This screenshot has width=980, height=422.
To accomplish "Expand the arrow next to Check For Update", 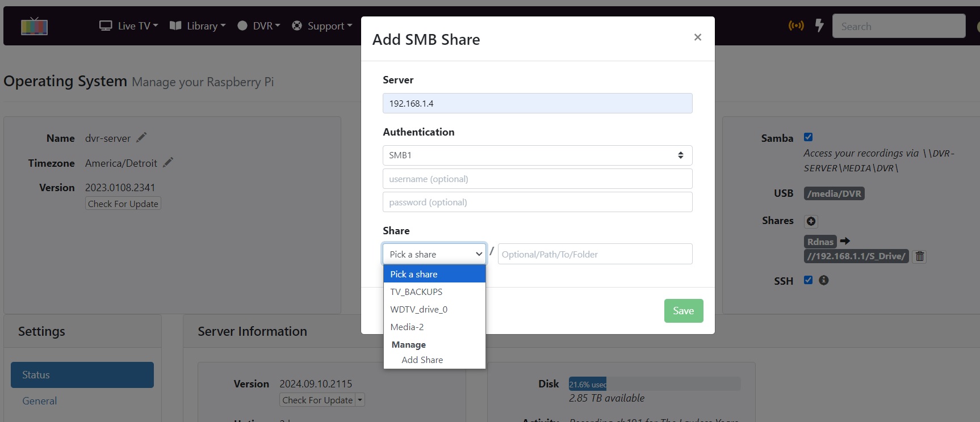I will 360,400.
